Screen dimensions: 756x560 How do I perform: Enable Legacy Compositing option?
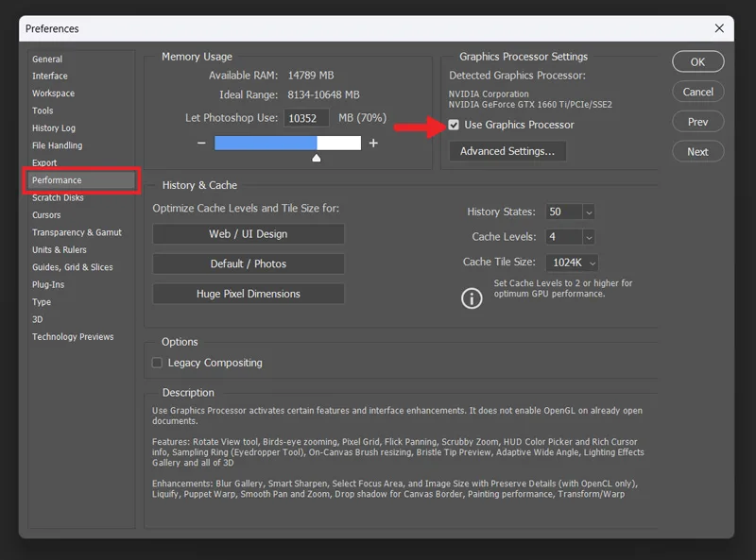click(x=157, y=363)
